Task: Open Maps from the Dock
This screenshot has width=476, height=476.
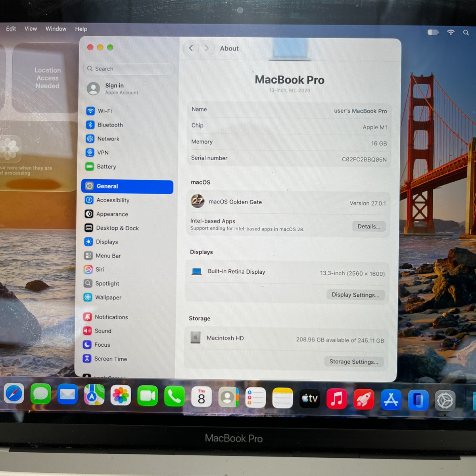Action: click(x=94, y=395)
